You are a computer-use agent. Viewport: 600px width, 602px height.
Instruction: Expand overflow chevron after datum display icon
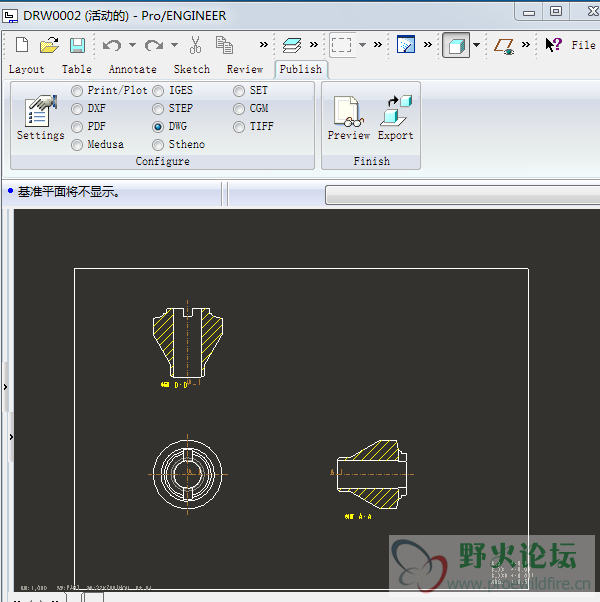click(526, 45)
